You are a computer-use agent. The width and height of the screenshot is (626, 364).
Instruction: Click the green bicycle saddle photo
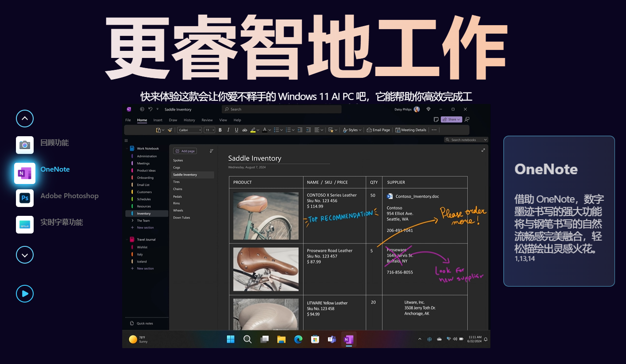pyautogui.click(x=266, y=216)
